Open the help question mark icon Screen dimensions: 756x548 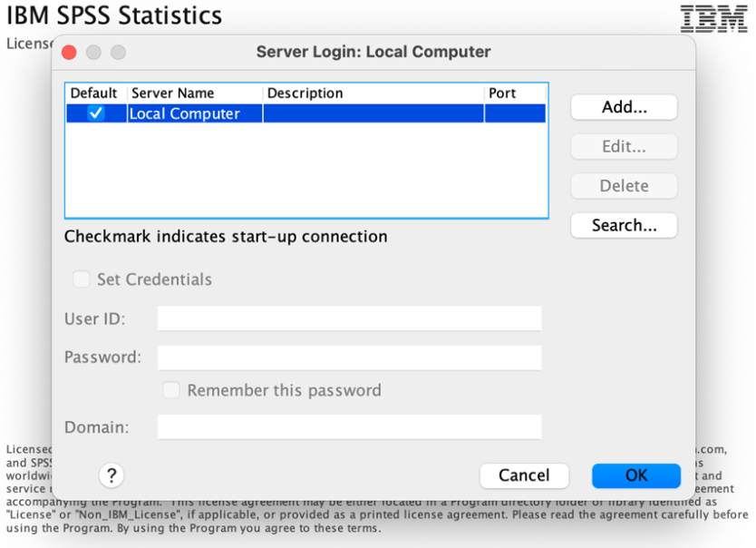pyautogui.click(x=111, y=475)
